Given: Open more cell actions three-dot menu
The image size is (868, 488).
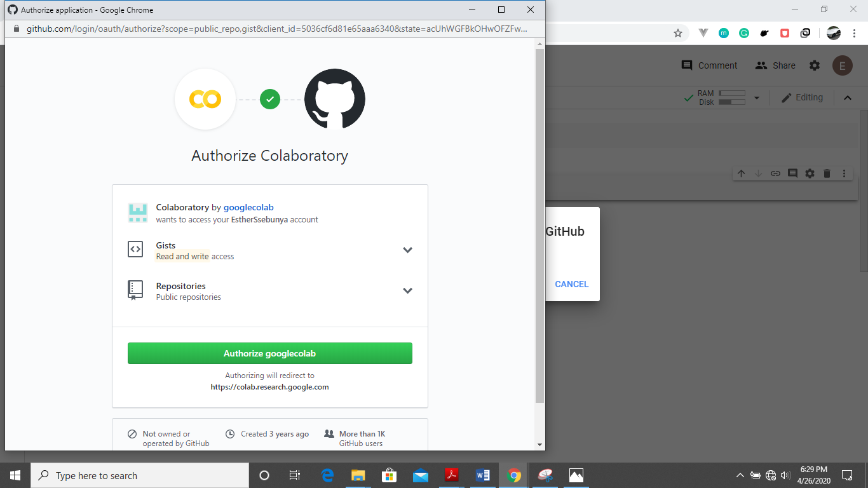Looking at the screenshot, I should (x=844, y=173).
